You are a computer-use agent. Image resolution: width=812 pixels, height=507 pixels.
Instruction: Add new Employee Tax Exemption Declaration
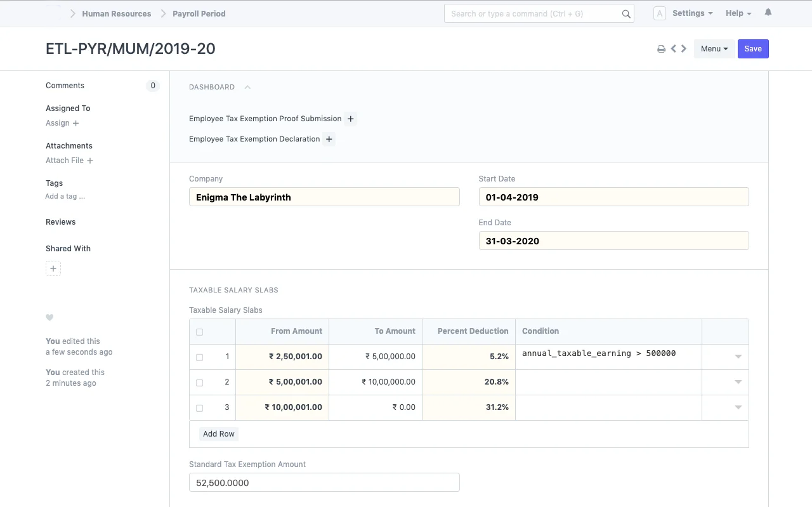click(329, 139)
